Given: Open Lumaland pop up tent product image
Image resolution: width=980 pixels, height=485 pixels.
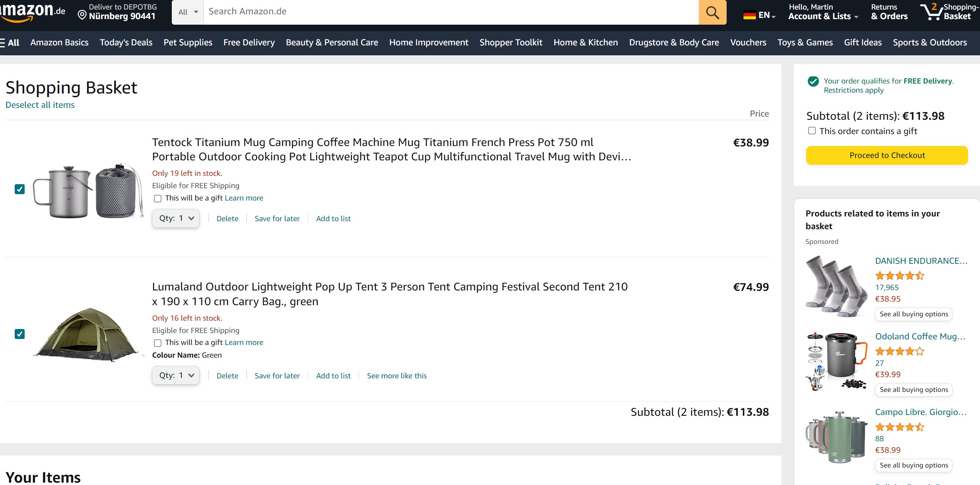Looking at the screenshot, I should tap(88, 334).
